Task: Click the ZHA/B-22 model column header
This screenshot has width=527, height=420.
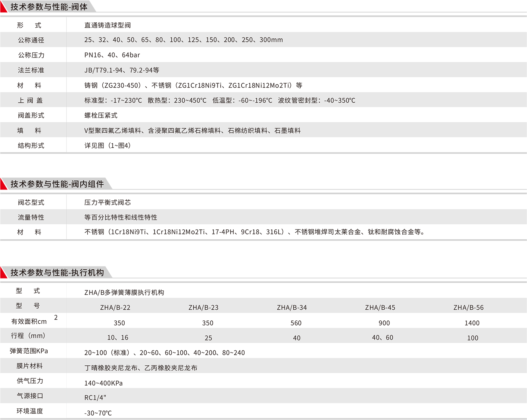Action: click(115, 307)
